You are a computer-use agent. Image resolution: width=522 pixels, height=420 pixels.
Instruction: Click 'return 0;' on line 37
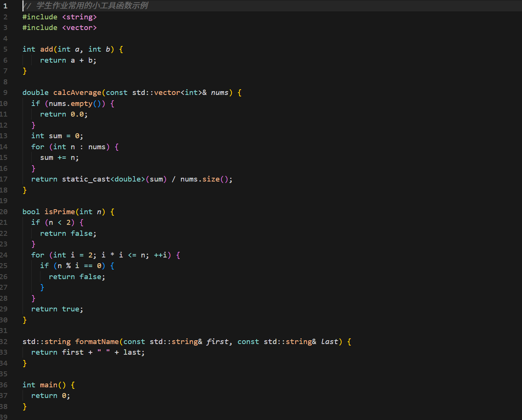tap(51, 396)
